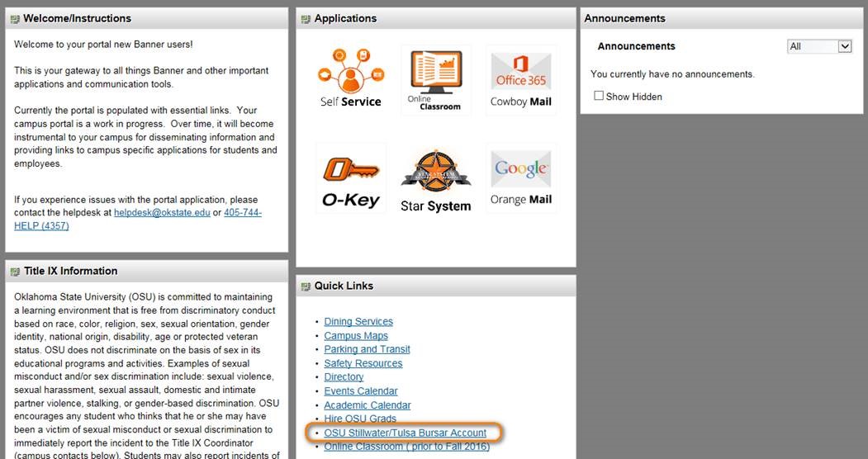Click the Quick Links header title
The height and width of the screenshot is (459, 868).
pos(344,286)
